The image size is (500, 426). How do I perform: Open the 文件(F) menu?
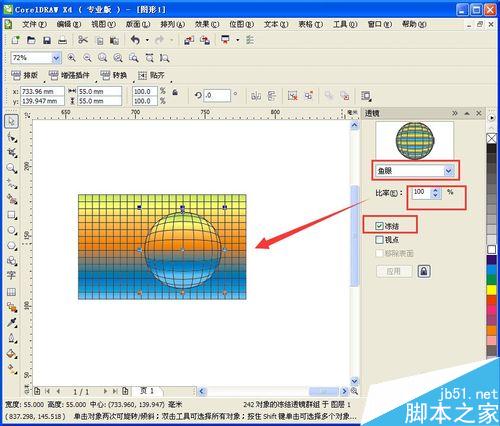click(34, 24)
